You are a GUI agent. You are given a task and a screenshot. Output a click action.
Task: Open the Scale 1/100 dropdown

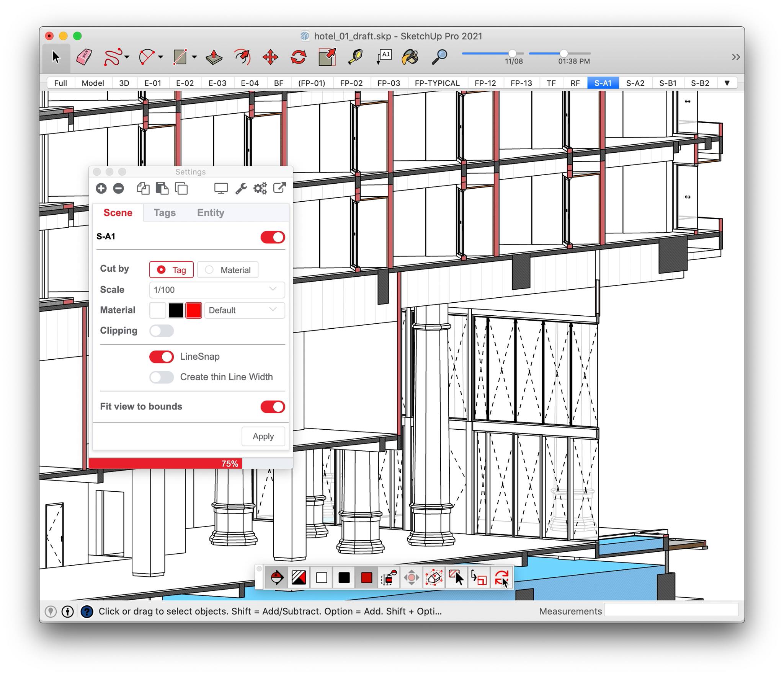point(217,290)
